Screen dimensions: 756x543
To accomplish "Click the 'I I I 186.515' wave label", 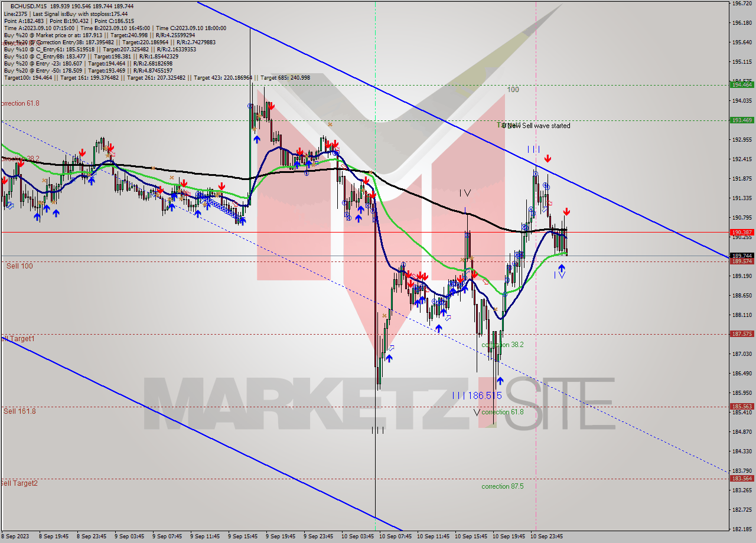I will click(477, 396).
